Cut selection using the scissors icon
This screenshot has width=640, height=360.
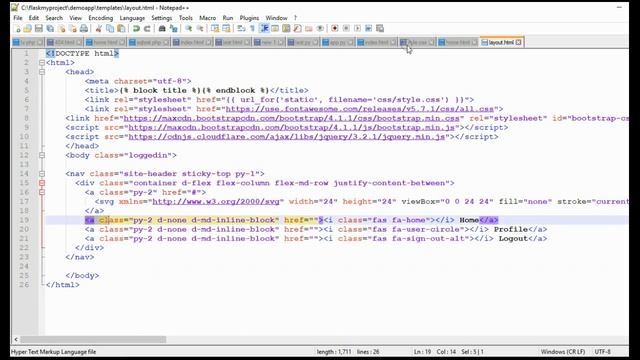coord(98,29)
